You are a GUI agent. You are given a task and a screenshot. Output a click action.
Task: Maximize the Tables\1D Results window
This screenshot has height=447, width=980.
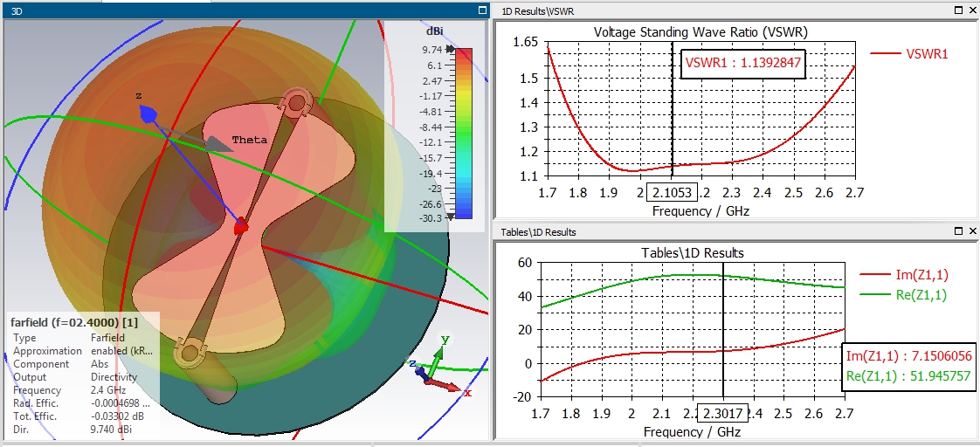coord(959,231)
